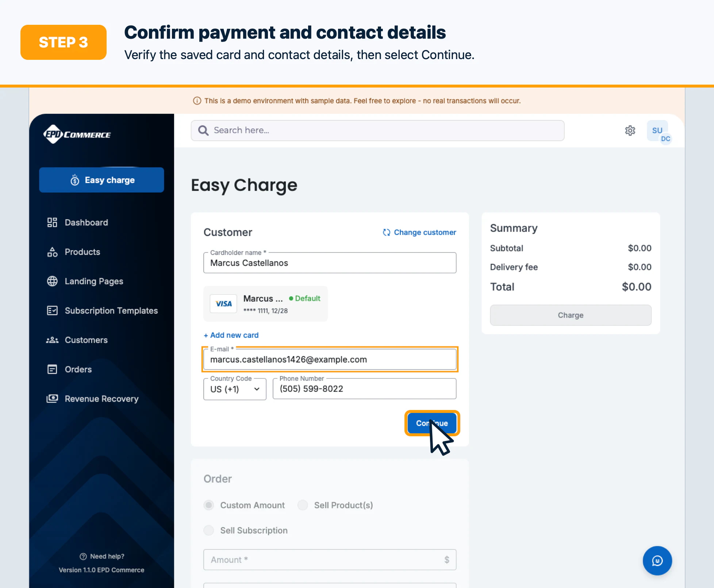Click the EPD Commerce logo
Image resolution: width=714 pixels, height=588 pixels.
tap(77, 134)
